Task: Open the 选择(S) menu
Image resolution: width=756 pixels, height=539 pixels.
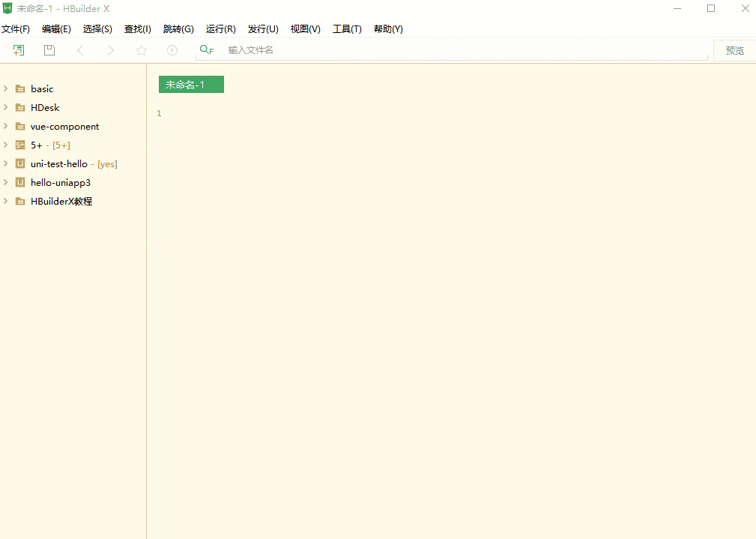Action: 97,29
